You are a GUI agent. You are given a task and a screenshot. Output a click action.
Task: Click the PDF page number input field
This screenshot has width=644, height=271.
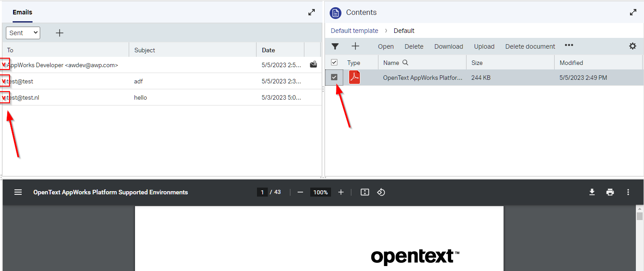click(x=262, y=192)
